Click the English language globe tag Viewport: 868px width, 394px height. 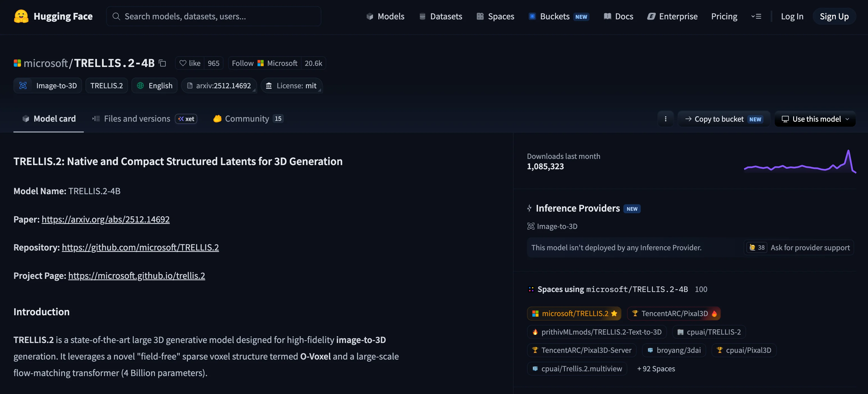154,85
